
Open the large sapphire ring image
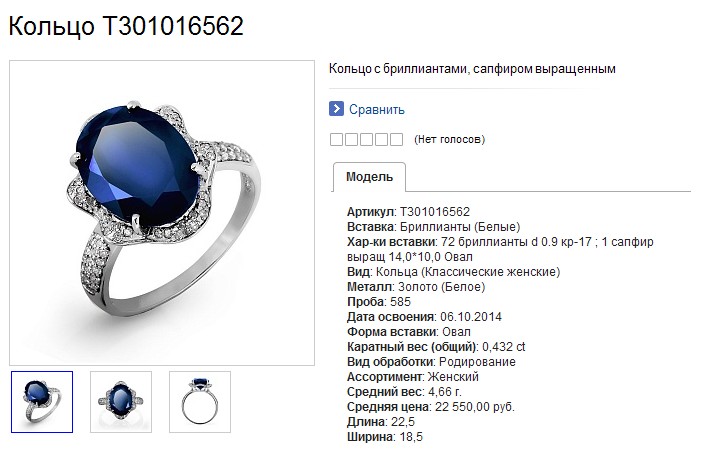162,213
